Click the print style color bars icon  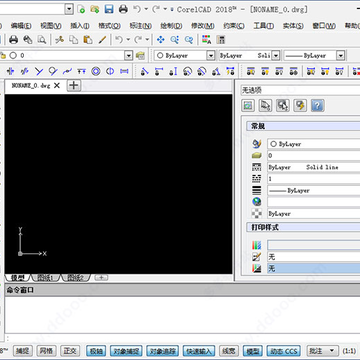(257, 245)
